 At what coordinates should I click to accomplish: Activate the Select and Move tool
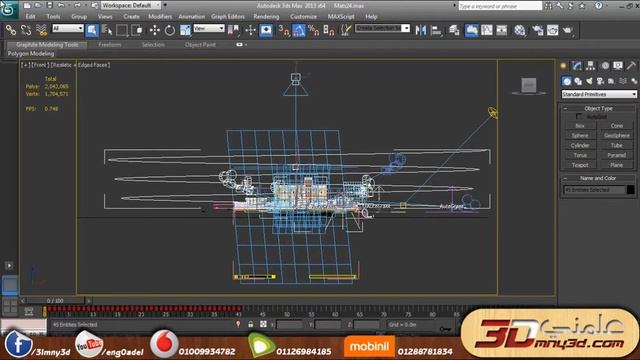coord(154,30)
